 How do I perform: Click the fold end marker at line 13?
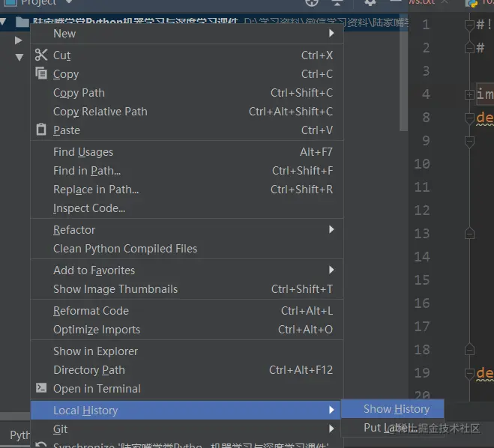(x=469, y=233)
